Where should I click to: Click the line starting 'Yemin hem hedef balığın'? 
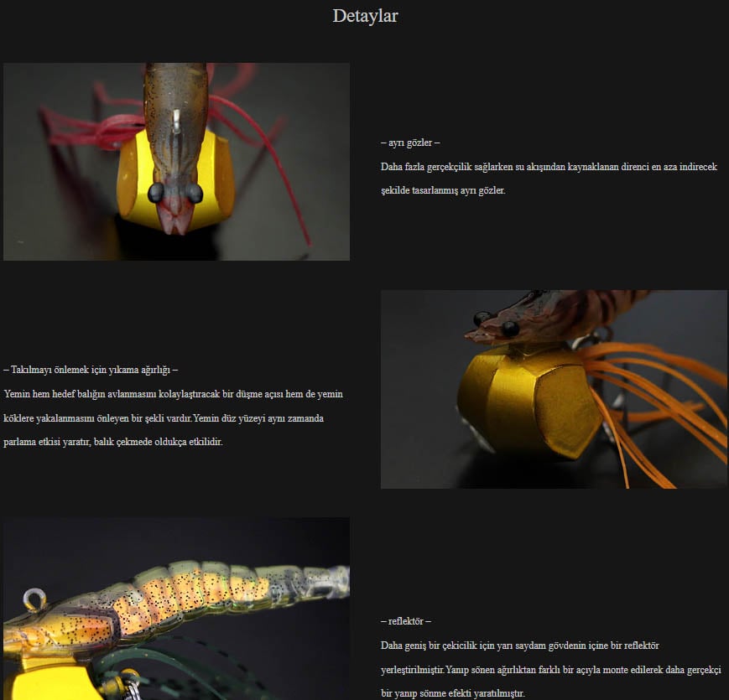(173, 394)
